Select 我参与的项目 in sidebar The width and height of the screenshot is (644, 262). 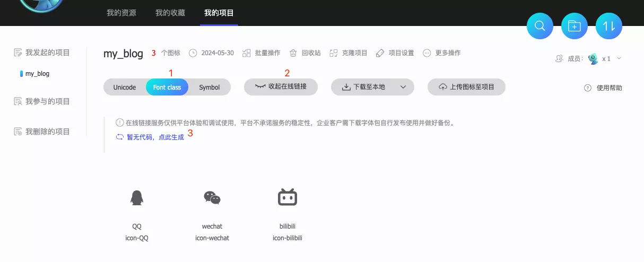click(42, 101)
